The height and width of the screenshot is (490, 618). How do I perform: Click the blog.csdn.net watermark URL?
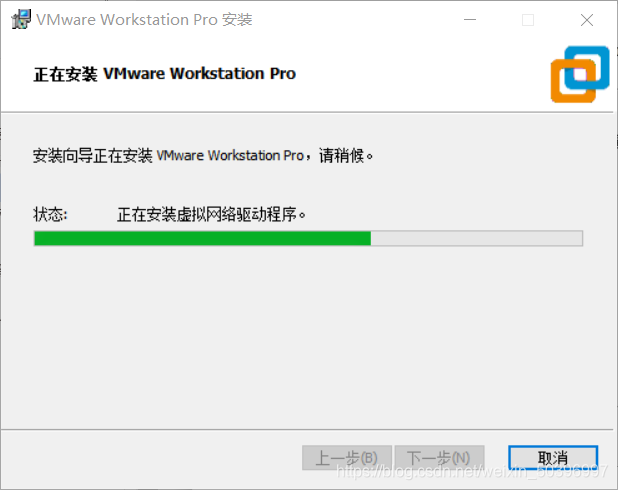[472, 471]
